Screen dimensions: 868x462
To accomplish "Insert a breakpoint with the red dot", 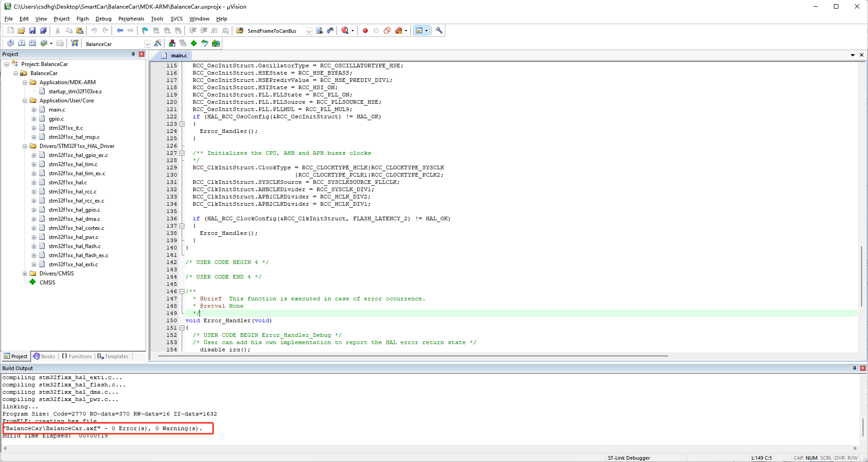I will (365, 30).
